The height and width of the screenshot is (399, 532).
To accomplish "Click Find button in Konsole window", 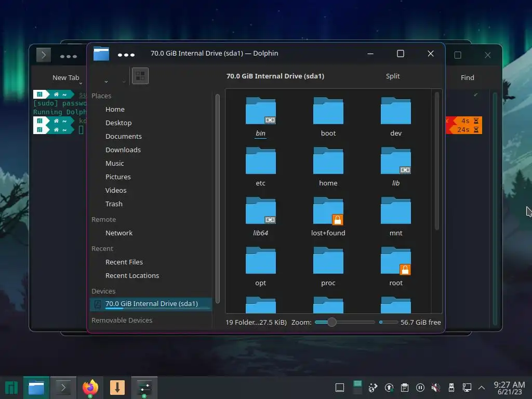I will (467, 78).
